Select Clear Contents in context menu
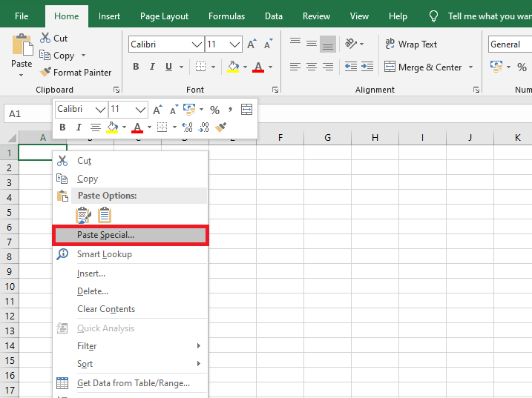This screenshot has width=532, height=398. 106,309
